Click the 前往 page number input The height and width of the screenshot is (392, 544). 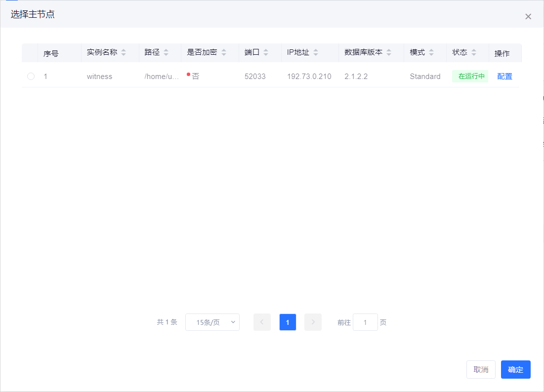(x=365, y=322)
